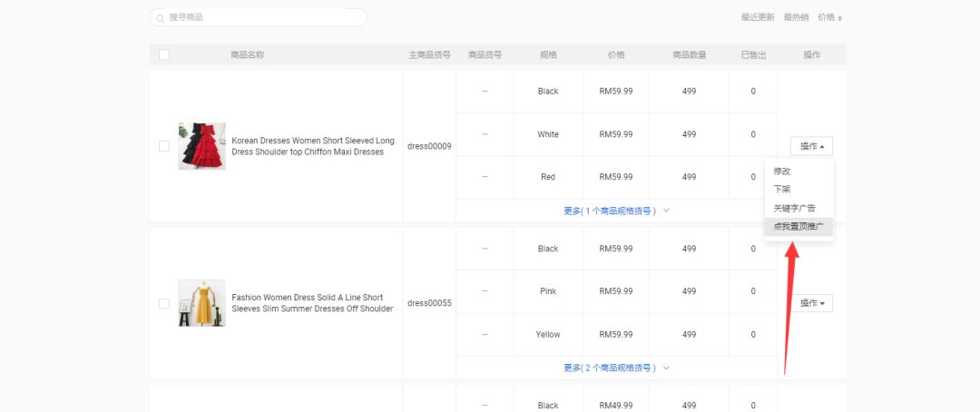Expand 更多 (1 个商品规格货号) variations
Image resolution: width=980 pixels, height=412 pixels.
[616, 211]
